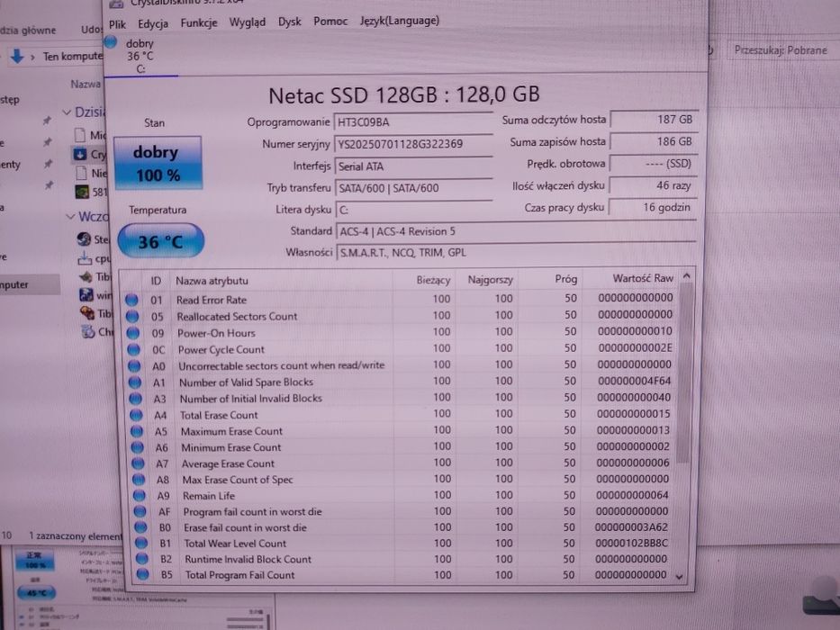The height and width of the screenshot is (630, 840).
Task: Click the Suma zapisów hosta value 186 GB
Action: pyautogui.click(x=655, y=142)
